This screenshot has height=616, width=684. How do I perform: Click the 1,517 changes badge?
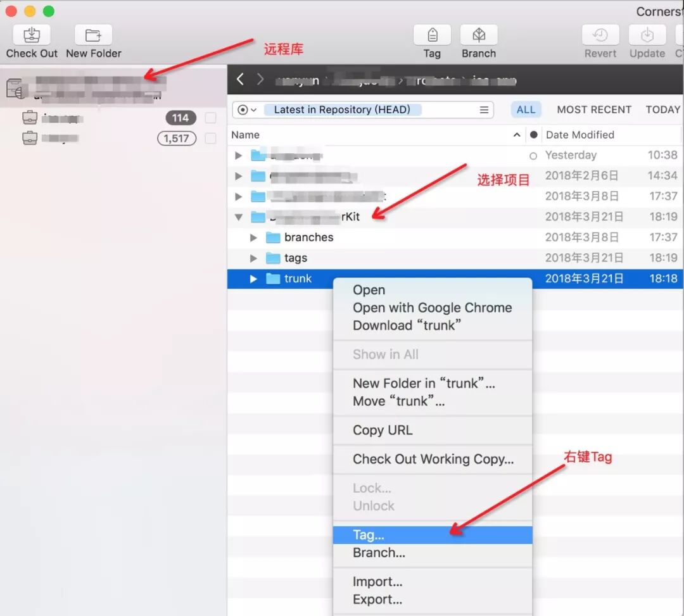[177, 138]
